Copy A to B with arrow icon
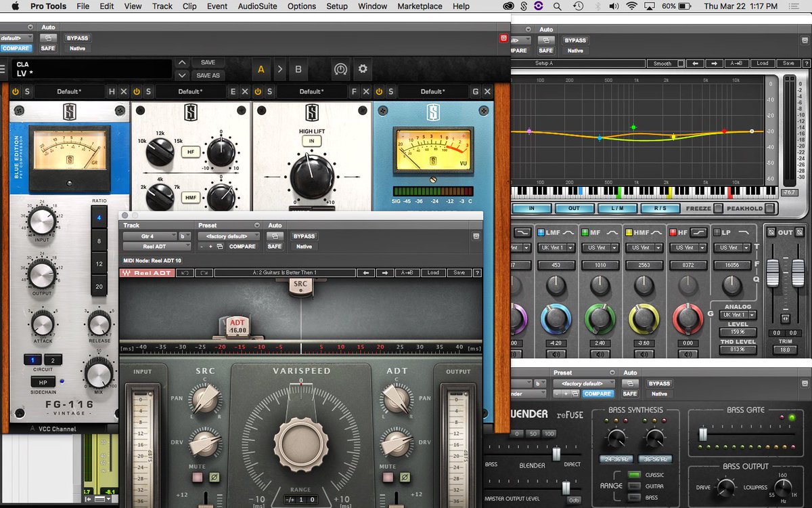Viewport: 812px width, 508px height. point(280,69)
